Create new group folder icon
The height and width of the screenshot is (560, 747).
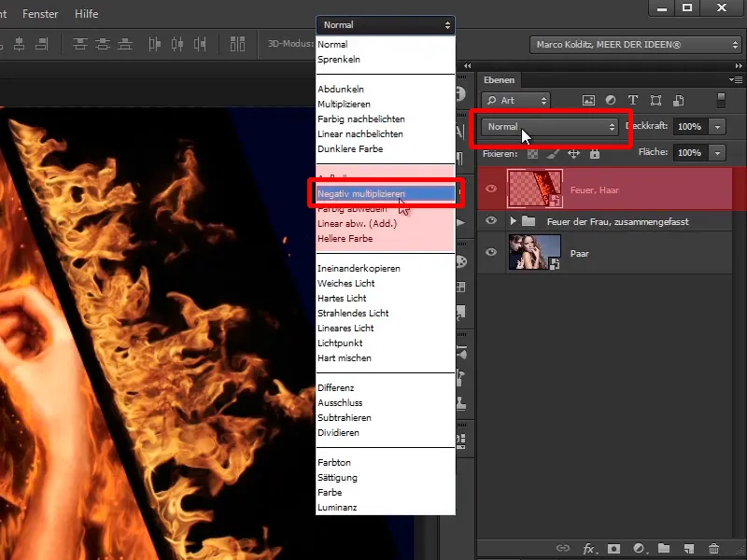pyautogui.click(x=664, y=549)
